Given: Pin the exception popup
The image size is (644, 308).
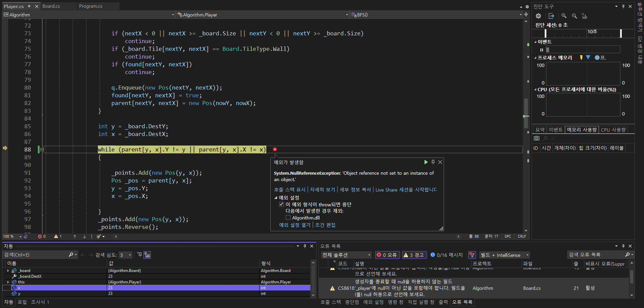Looking at the screenshot, I should pyautogui.click(x=433, y=162).
